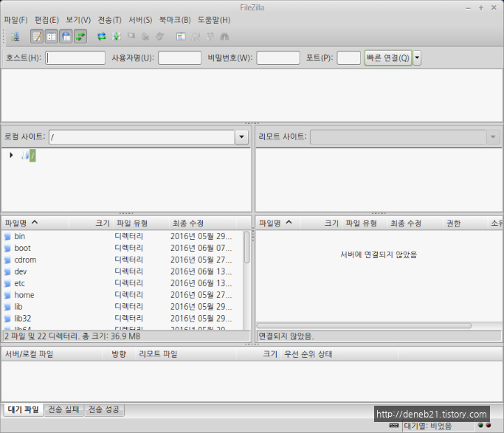Screen dimensions: 504x433
Task: Click the bin folder icon
Action: click(x=8, y=236)
